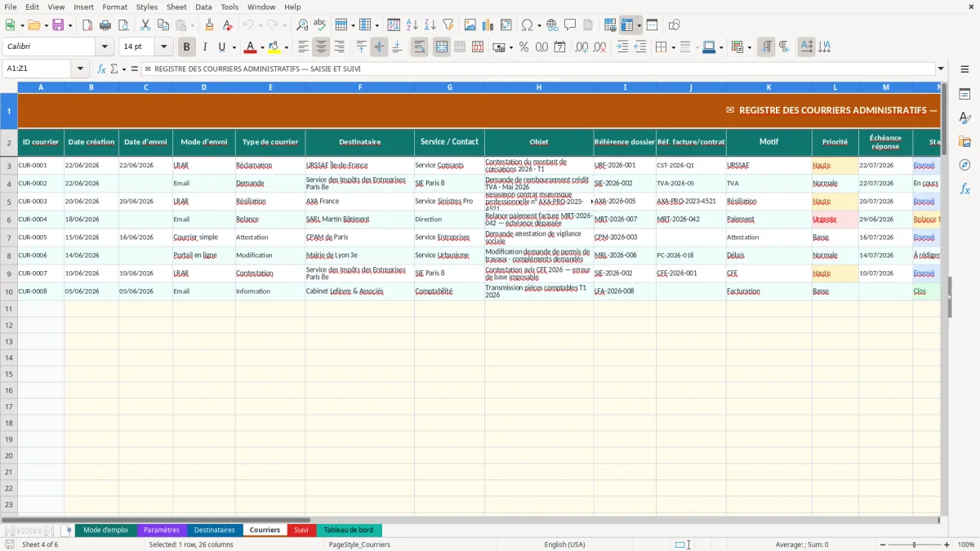Insert a hyperlink
This screenshot has width=980, height=551.
[x=552, y=25]
